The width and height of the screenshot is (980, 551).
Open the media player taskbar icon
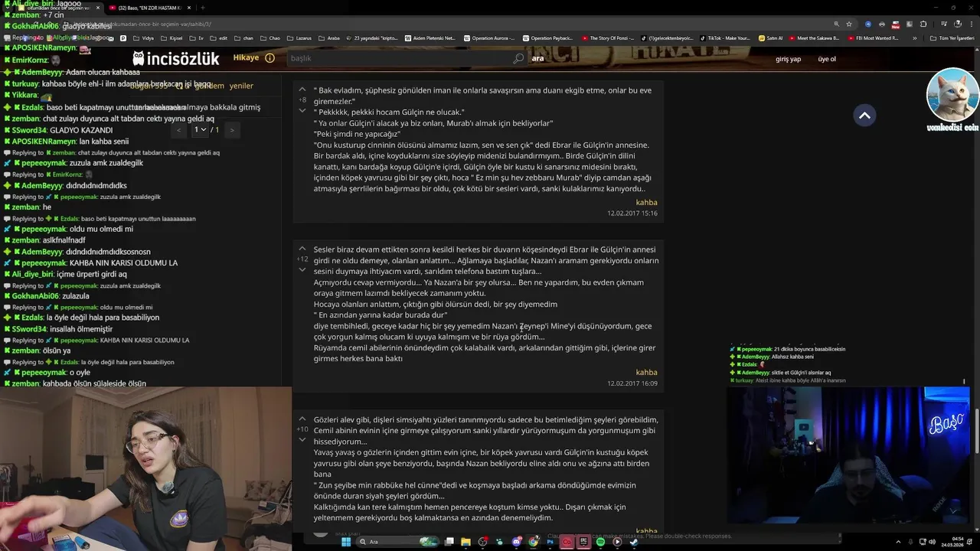point(617,542)
